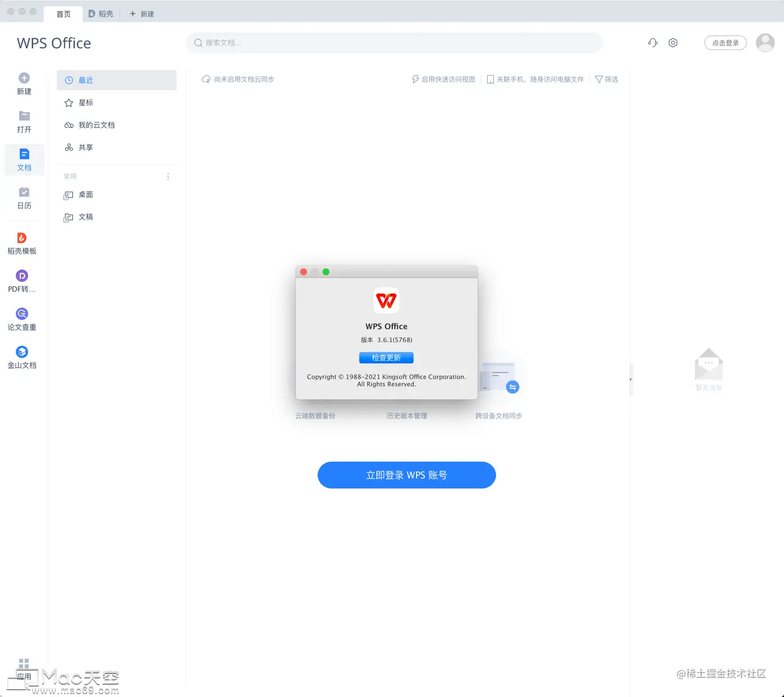Click version text 3.6.1(5768)
Viewport: 784px width, 697px height.
(x=395, y=340)
